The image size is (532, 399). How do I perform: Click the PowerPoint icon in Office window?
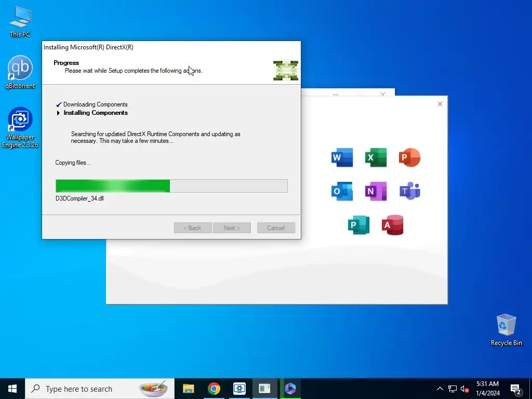pyautogui.click(x=409, y=157)
